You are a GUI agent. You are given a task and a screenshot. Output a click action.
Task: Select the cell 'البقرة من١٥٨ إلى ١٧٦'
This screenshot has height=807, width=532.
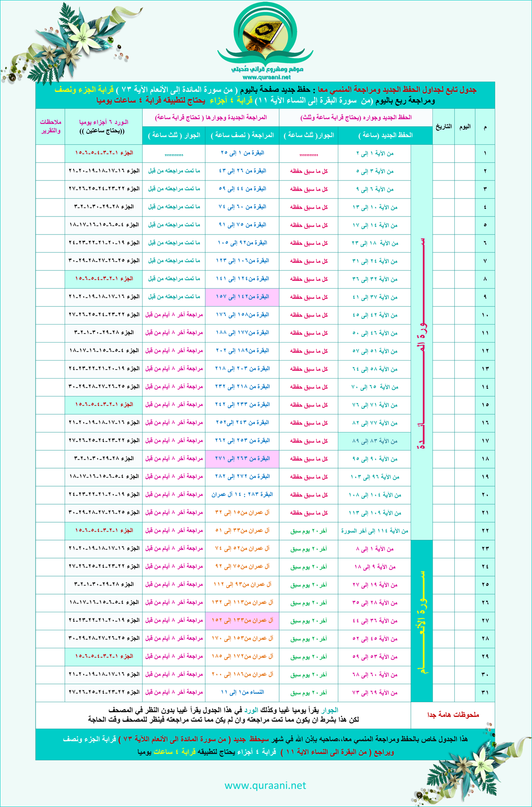(242, 315)
